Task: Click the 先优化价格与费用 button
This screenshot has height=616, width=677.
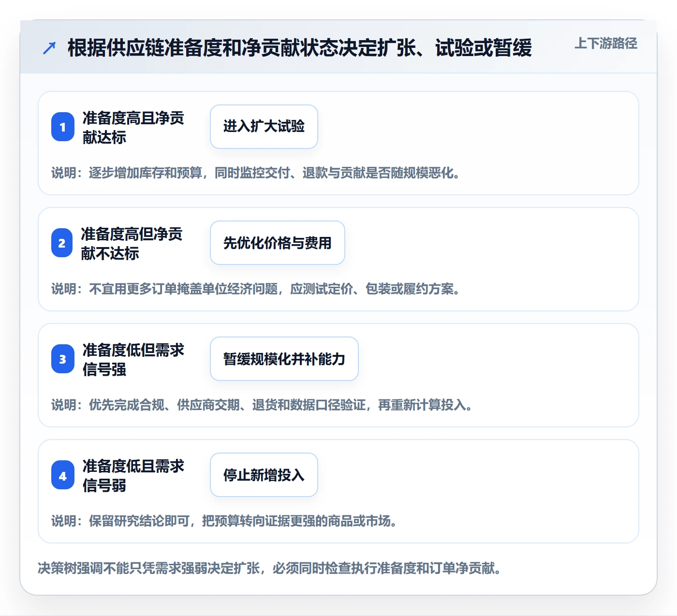Action: [x=278, y=243]
